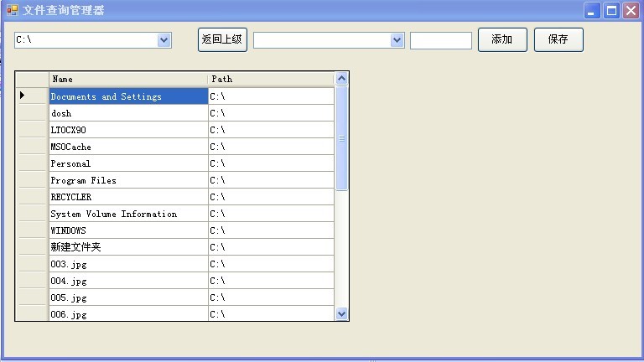Open the C:\ drive dropdown arrow

tap(164, 40)
